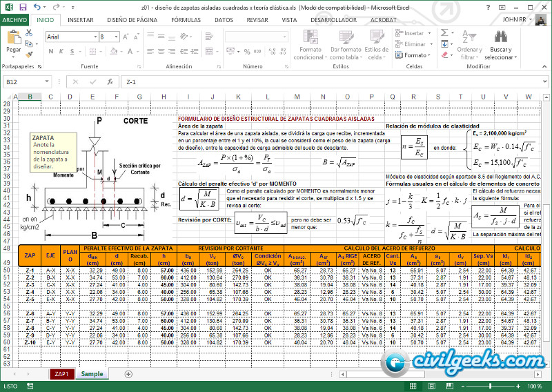Image resolution: width=552 pixels, height=392 pixels.
Task: Click the Cut scissors icon
Action: 30,32
